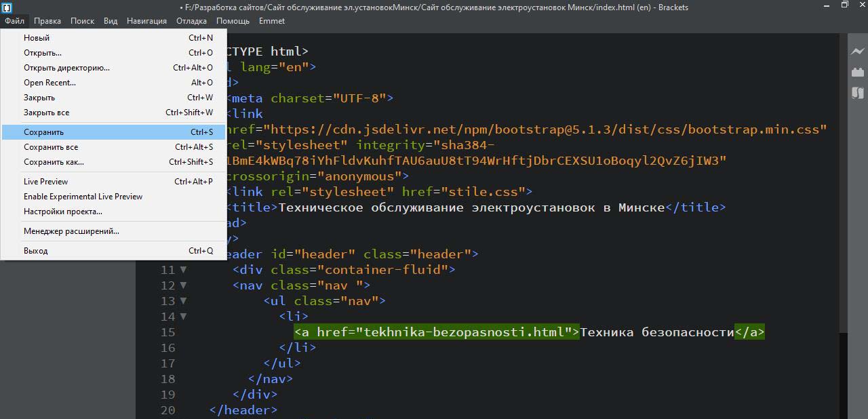Choose Сохранить как... menu entry
The image size is (868, 419).
pyautogui.click(x=54, y=162)
